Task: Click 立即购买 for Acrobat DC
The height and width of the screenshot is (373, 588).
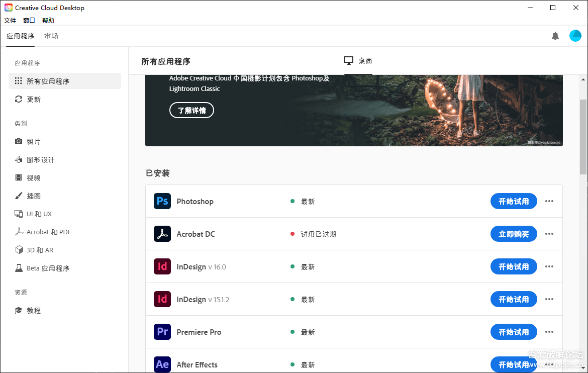Action: coord(514,234)
